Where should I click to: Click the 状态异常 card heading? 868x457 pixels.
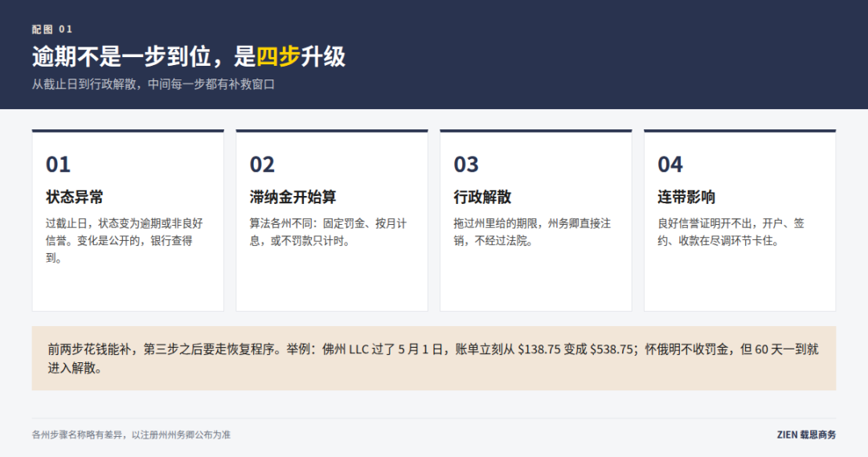[75, 197]
